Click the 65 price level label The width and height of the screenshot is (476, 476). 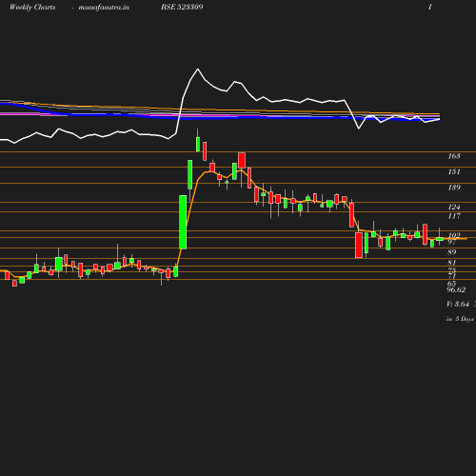(451, 283)
